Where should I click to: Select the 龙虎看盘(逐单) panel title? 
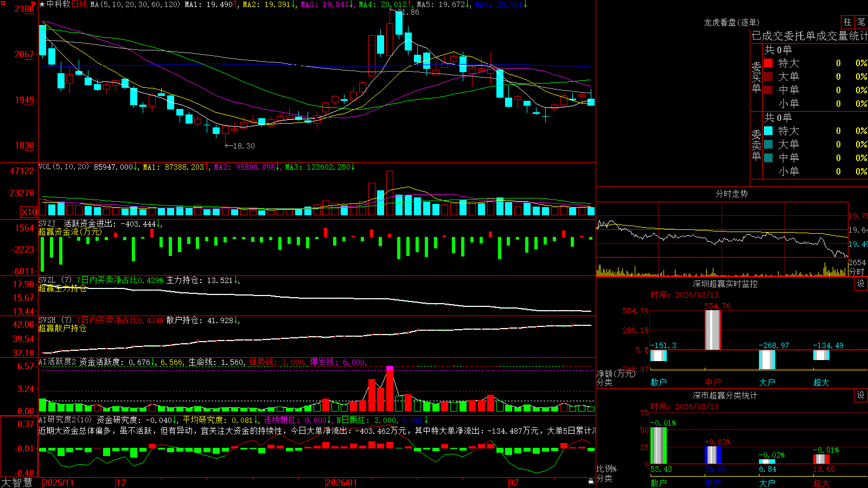click(x=731, y=22)
